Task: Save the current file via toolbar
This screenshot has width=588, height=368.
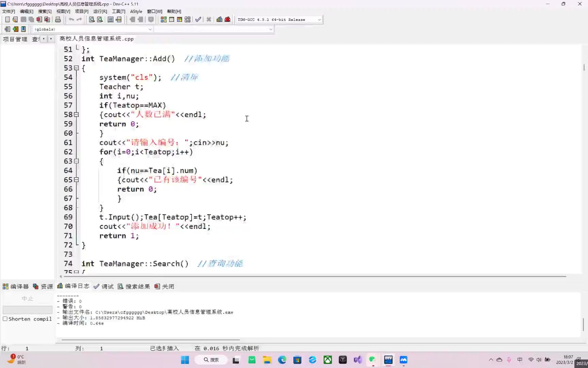Action: click(x=23, y=19)
